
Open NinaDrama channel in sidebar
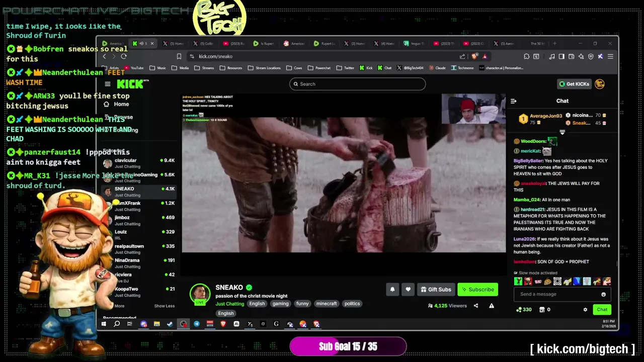(138, 263)
